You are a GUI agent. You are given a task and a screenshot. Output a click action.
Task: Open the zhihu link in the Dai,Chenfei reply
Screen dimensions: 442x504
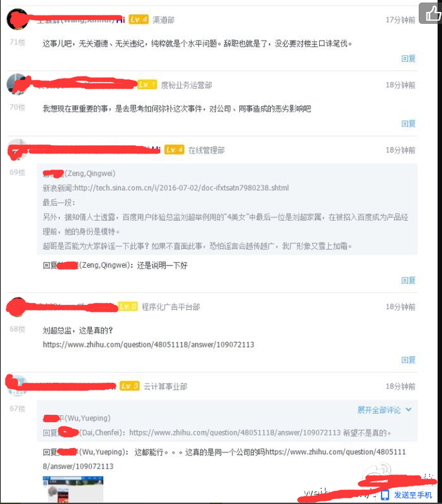tap(235, 433)
